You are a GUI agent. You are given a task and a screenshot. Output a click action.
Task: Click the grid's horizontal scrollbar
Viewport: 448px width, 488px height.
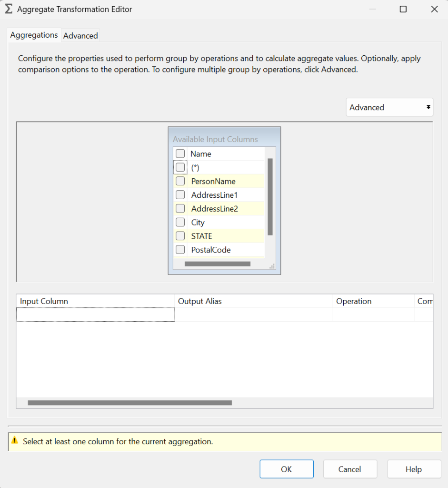coord(129,403)
